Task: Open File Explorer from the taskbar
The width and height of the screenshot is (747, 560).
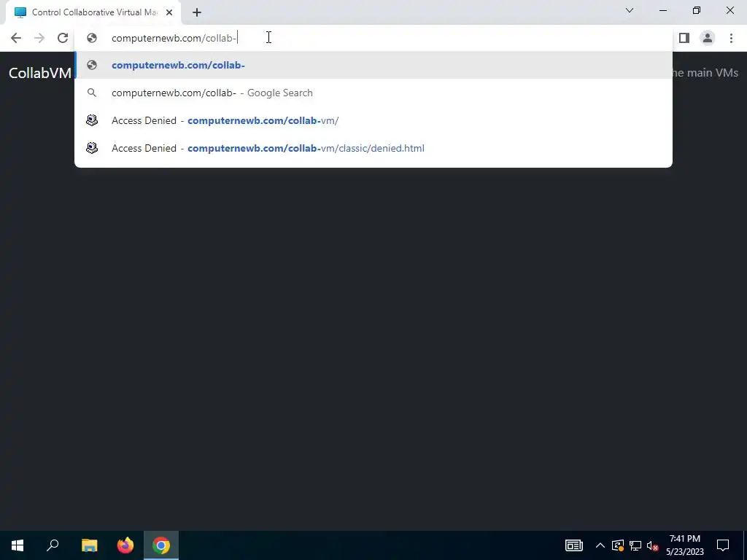Action: click(89, 545)
